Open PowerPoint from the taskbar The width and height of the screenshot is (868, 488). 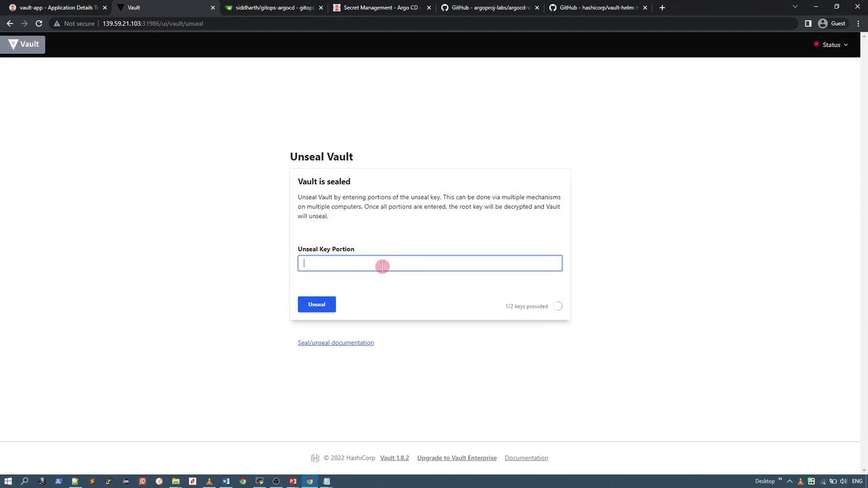(x=293, y=481)
